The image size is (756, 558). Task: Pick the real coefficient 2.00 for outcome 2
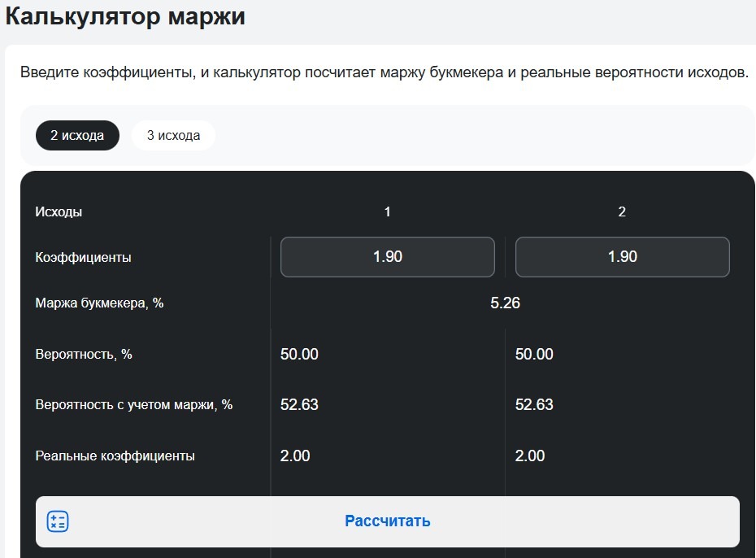[x=530, y=456]
